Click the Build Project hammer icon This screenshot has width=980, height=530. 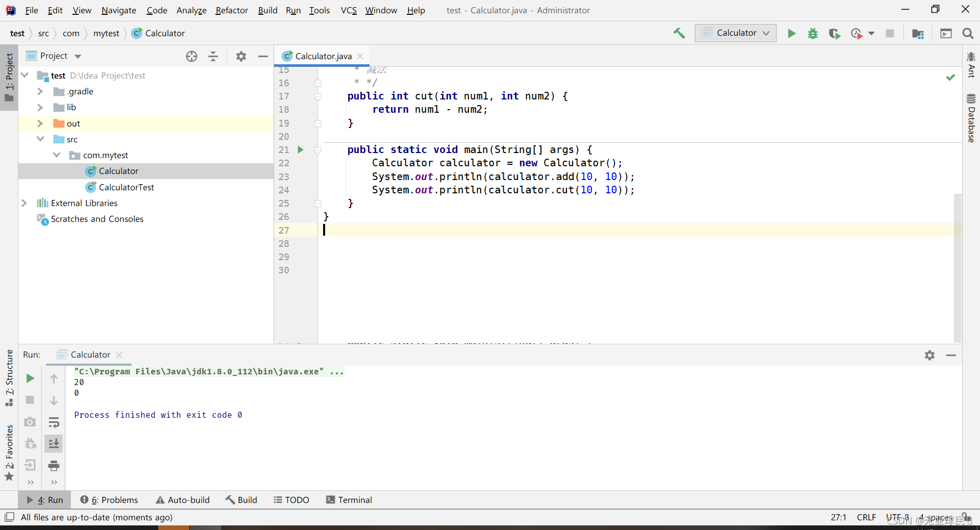(x=679, y=33)
